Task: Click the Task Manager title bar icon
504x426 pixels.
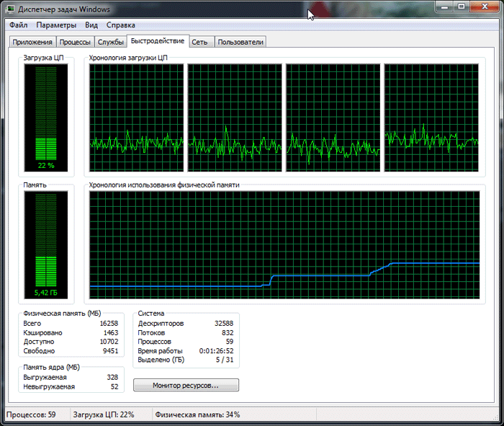Action: point(10,9)
